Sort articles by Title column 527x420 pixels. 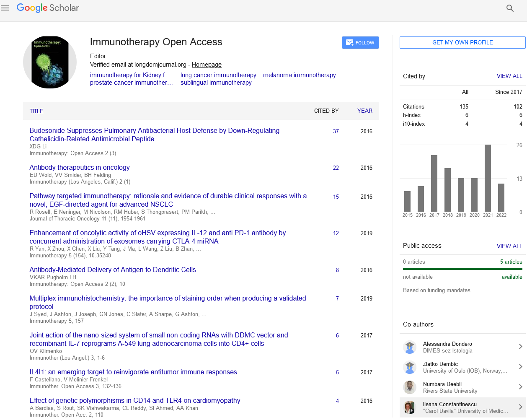[x=36, y=111]
